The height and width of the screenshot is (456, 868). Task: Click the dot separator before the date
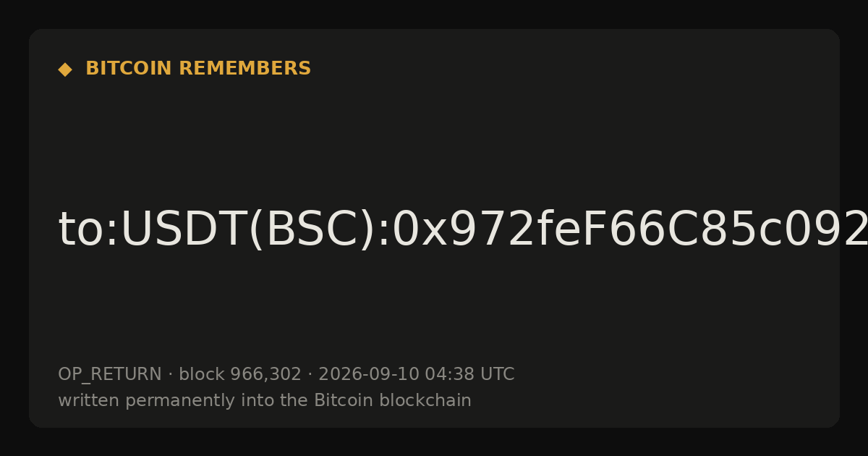click(310, 375)
